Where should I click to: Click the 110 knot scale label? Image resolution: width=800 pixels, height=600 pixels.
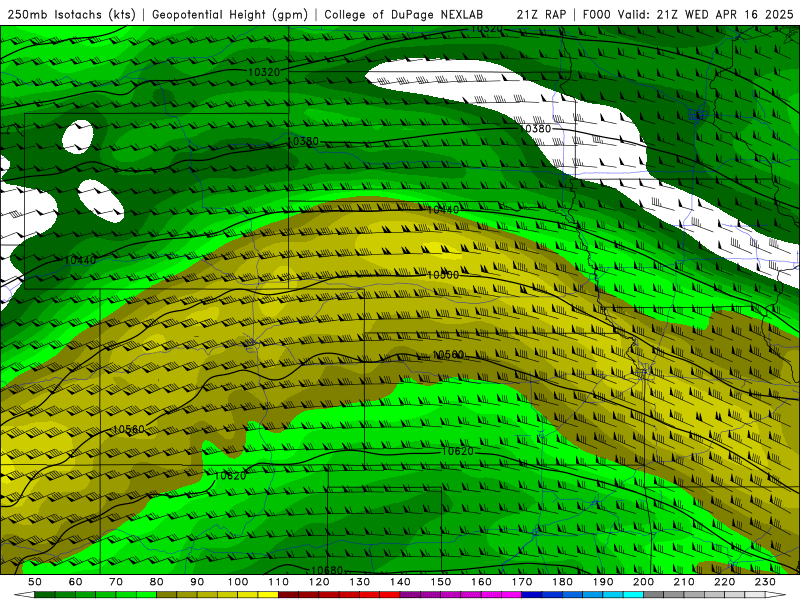tap(278, 582)
